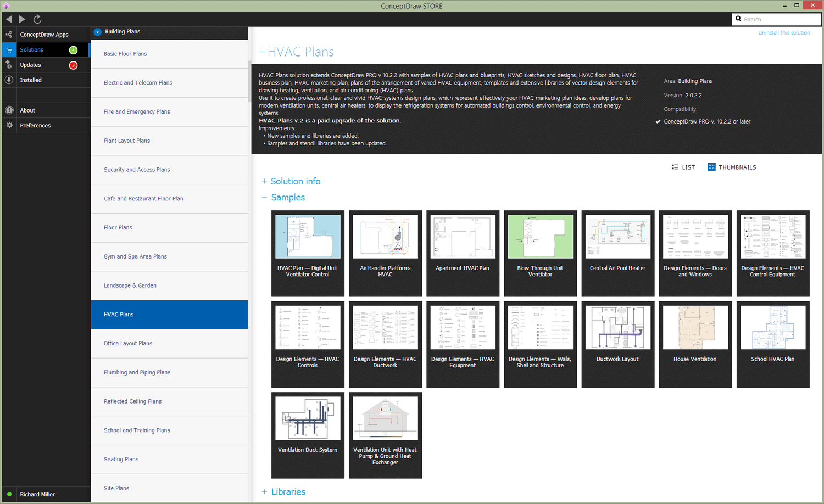The width and height of the screenshot is (824, 504).
Task: Open Central Air Pool Heater sample
Action: [618, 254]
